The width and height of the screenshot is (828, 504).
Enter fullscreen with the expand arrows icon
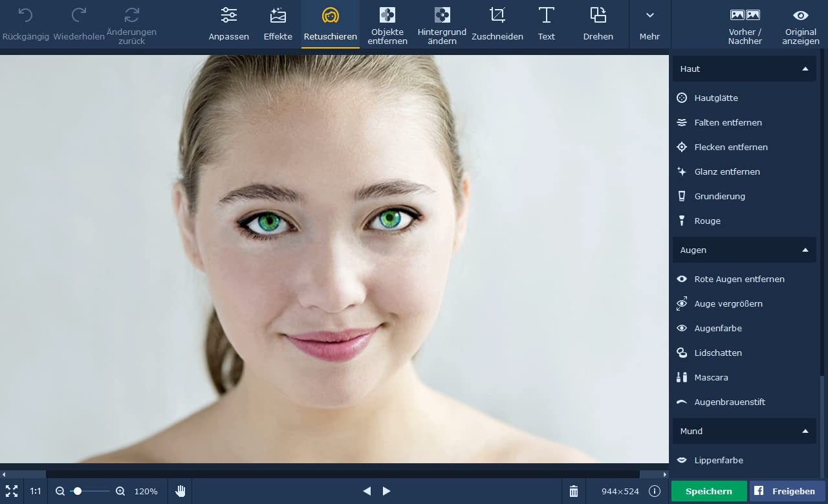coord(12,491)
